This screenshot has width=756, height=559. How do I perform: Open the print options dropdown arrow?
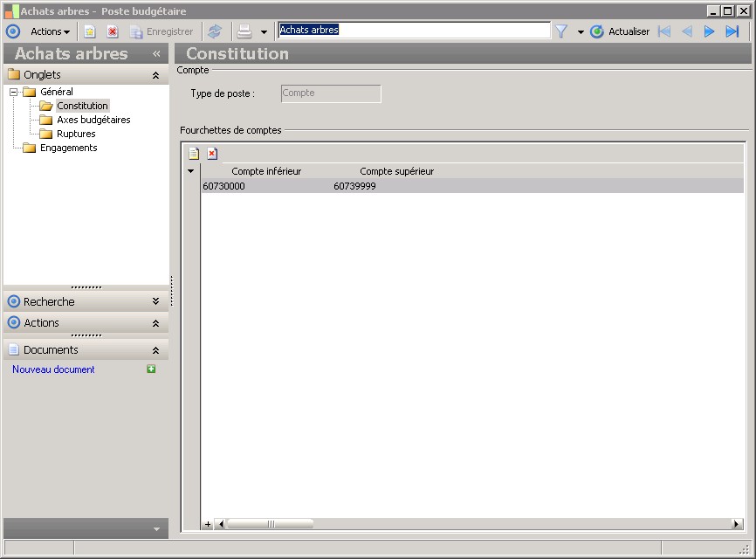tap(264, 32)
